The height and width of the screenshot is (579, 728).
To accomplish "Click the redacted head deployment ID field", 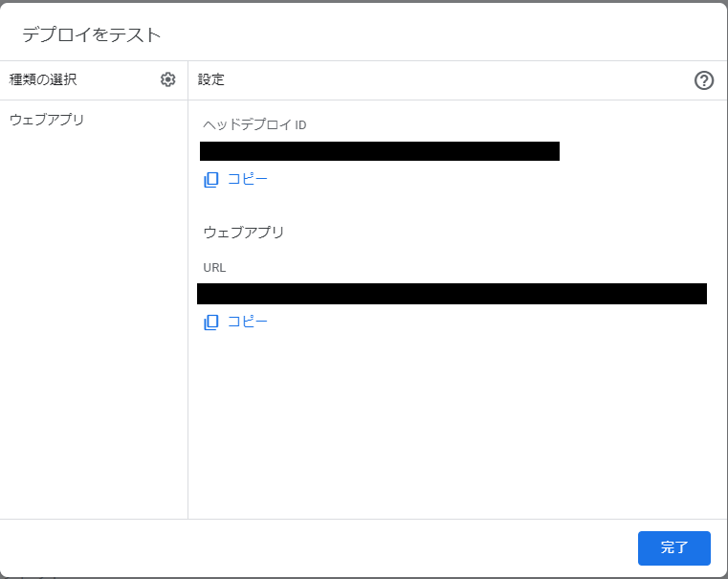I will click(380, 151).
